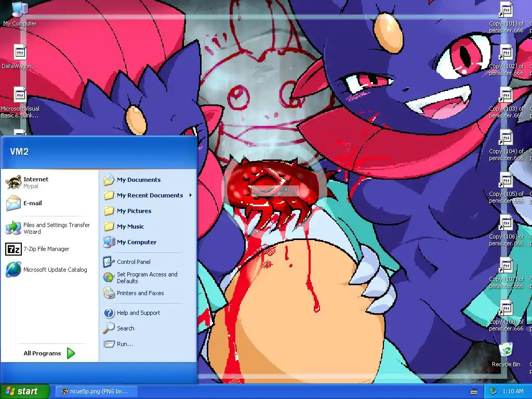Select the Recycle Bin desktop icon
The height and width of the screenshot is (399, 532).
coord(506,354)
